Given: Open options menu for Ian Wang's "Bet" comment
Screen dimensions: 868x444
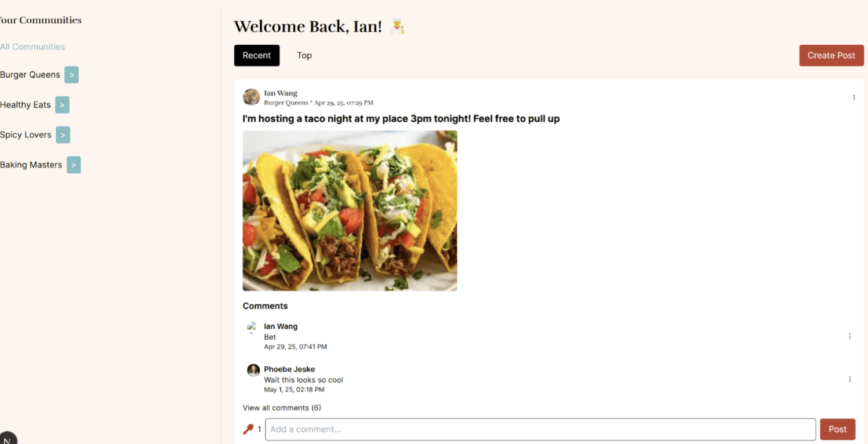Looking at the screenshot, I should pyautogui.click(x=849, y=336).
